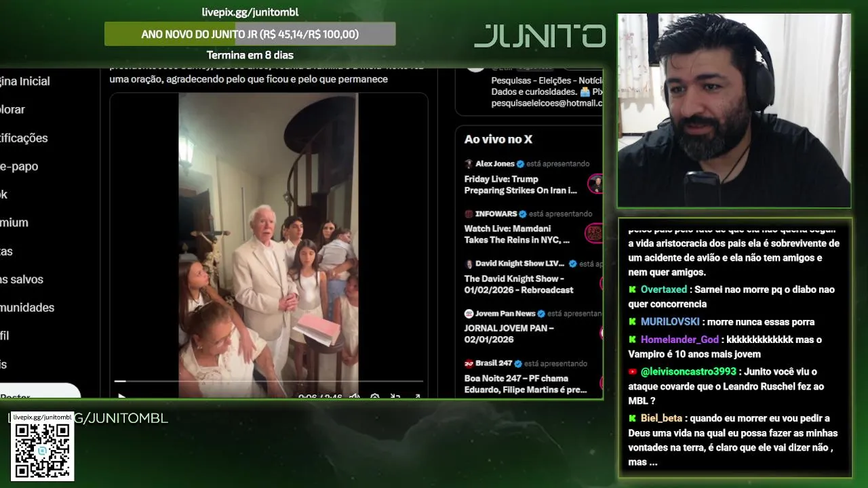The image size is (868, 488).
Task: Open Grok in the X sidebar
Action: pyautogui.click(x=4, y=195)
